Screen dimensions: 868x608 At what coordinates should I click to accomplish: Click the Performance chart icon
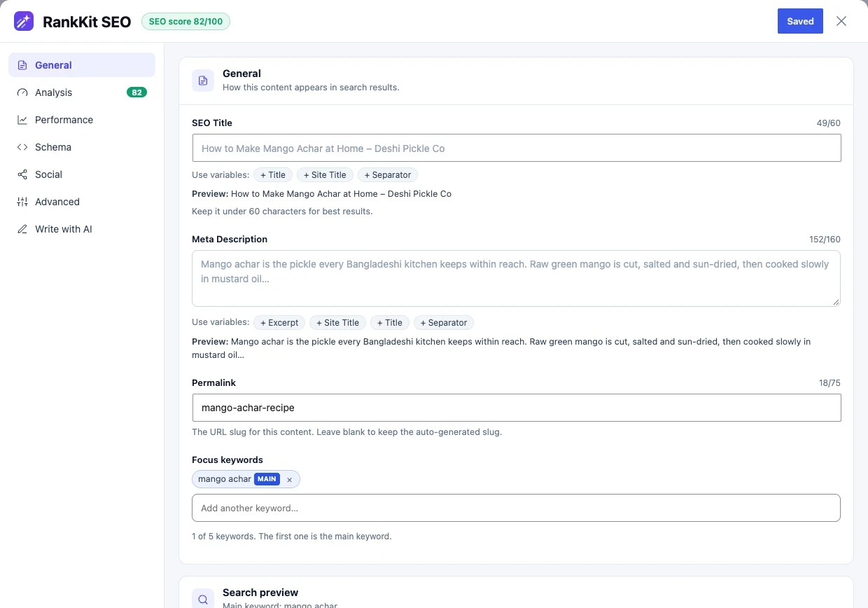click(x=22, y=120)
